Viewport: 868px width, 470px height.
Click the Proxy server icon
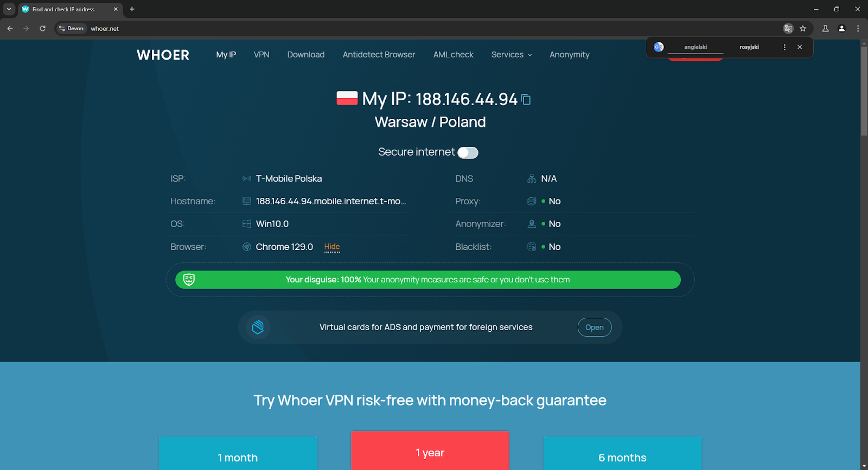coord(532,201)
